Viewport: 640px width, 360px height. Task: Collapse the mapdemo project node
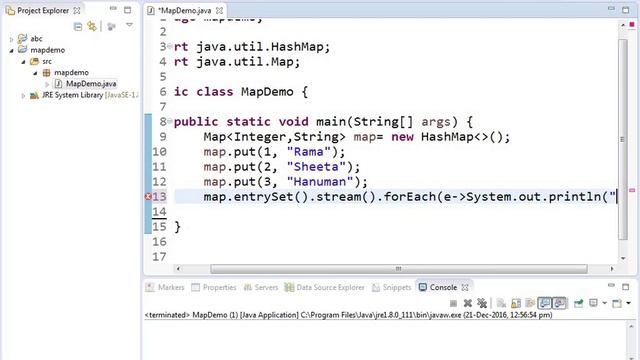point(11,51)
